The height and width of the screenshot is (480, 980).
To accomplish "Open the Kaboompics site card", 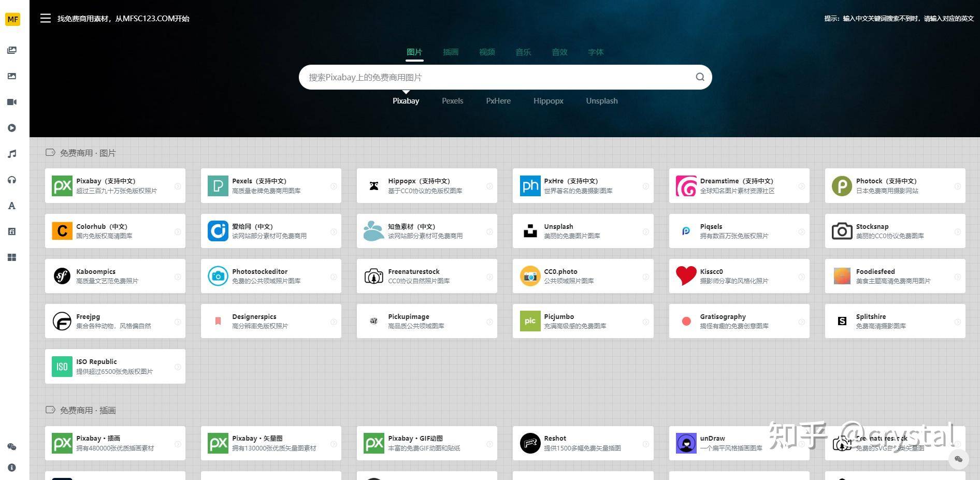I will point(115,276).
